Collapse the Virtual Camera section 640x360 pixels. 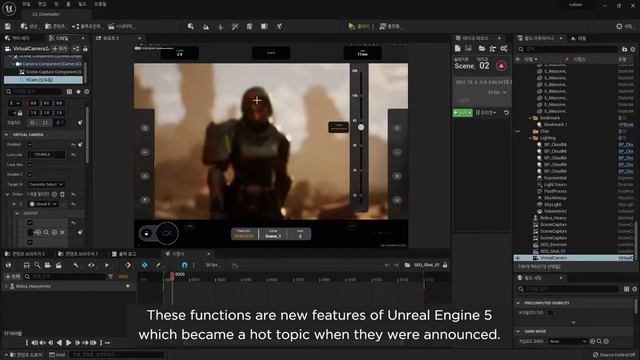(x=7, y=134)
